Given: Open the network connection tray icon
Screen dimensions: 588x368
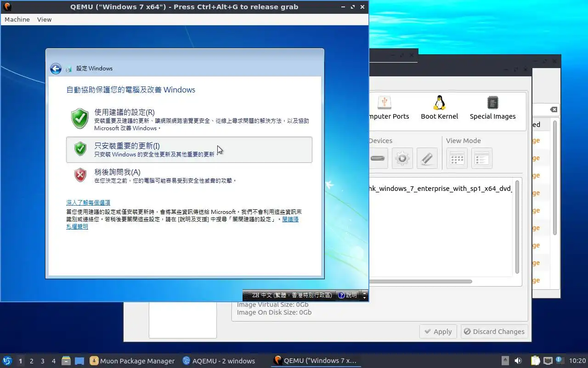Looking at the screenshot, I should point(548,361).
